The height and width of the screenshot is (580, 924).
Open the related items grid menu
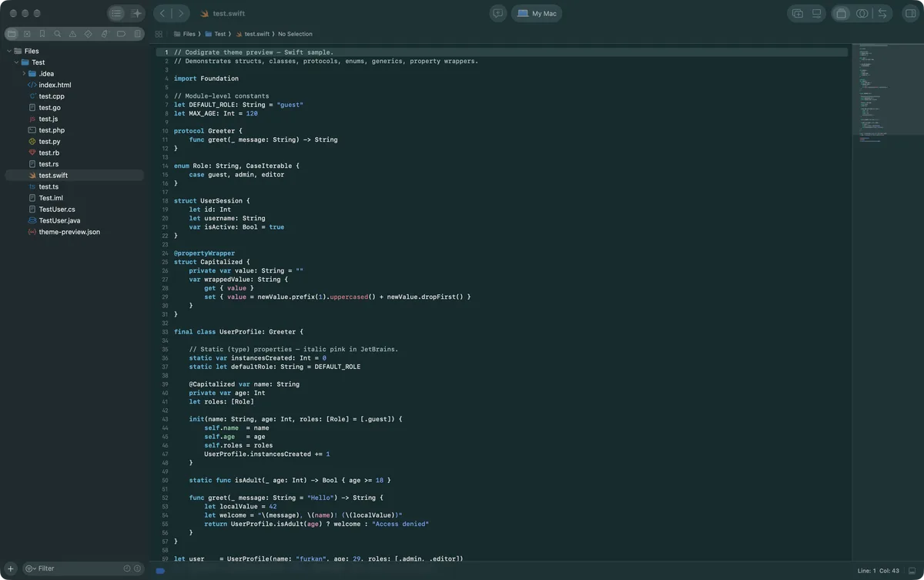159,34
